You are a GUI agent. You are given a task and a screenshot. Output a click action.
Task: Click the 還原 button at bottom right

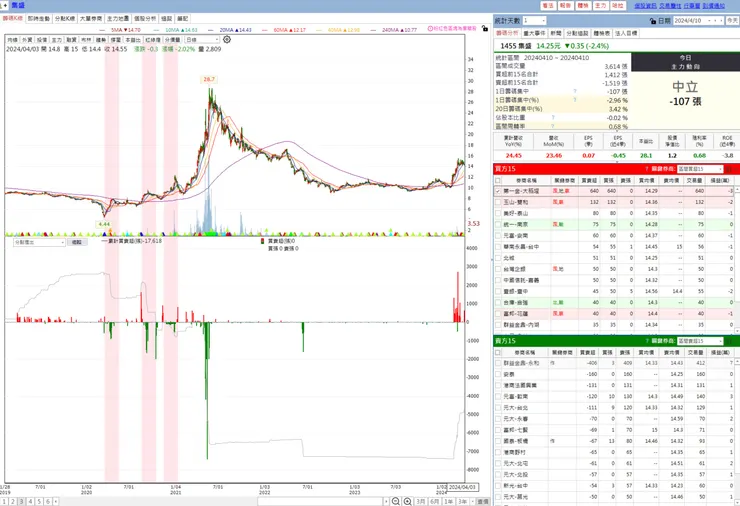(x=483, y=502)
